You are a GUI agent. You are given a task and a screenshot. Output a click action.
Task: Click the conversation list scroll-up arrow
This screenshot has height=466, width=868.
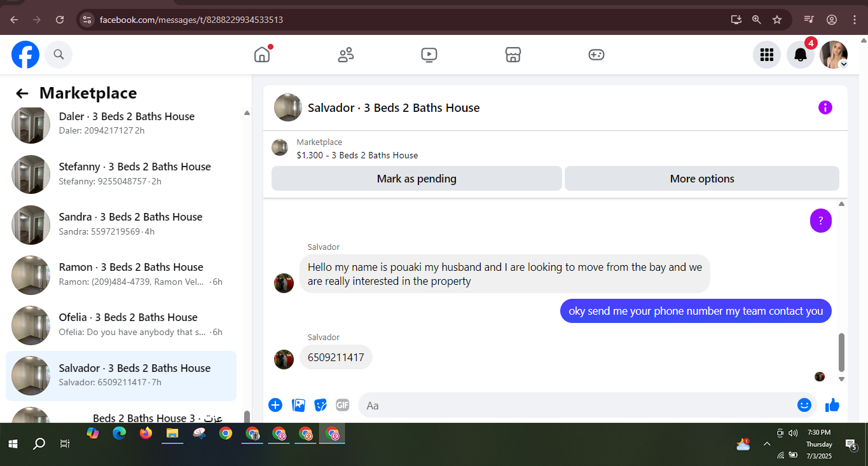[x=247, y=113]
